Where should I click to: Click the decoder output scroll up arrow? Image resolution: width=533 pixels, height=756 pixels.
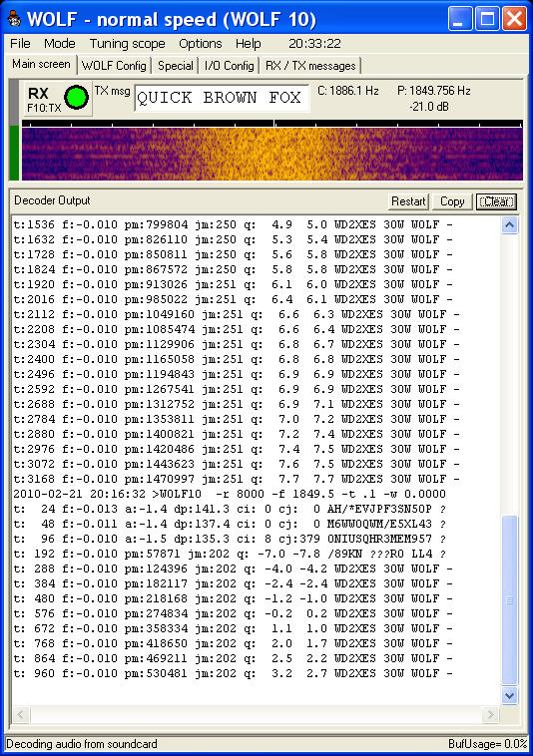point(510,225)
